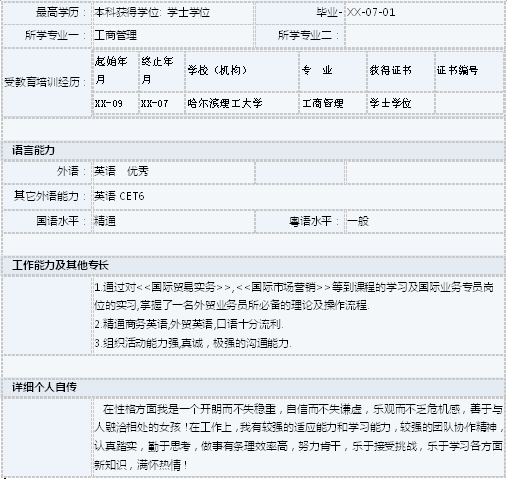This screenshot has height=479, width=507.
Task: Click the work abilities text paragraph
Action: point(298,315)
